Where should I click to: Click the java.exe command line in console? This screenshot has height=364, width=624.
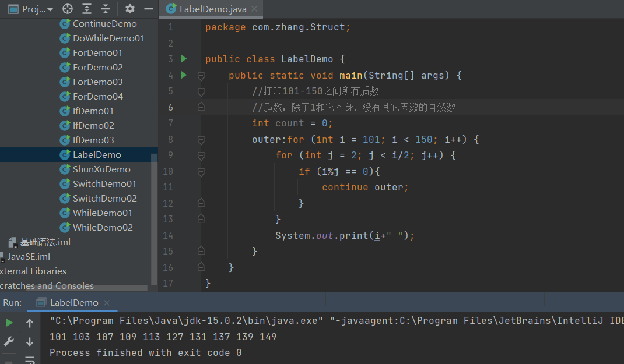tap(336, 321)
